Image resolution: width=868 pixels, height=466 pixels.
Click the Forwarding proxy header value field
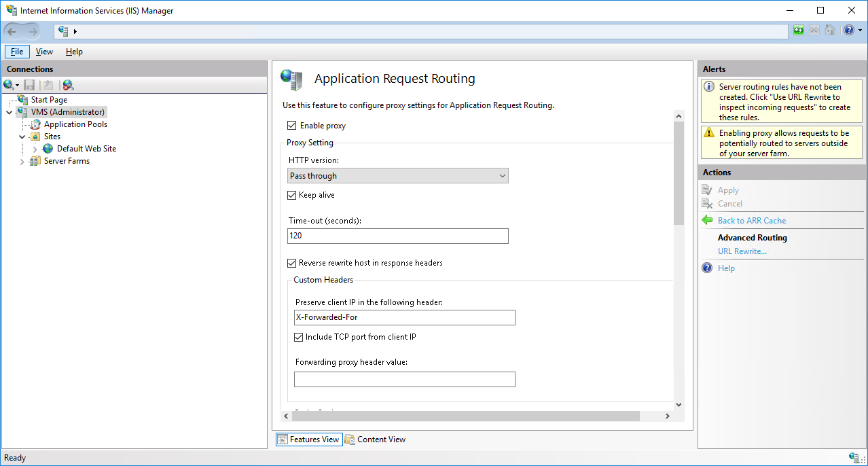[405, 379]
